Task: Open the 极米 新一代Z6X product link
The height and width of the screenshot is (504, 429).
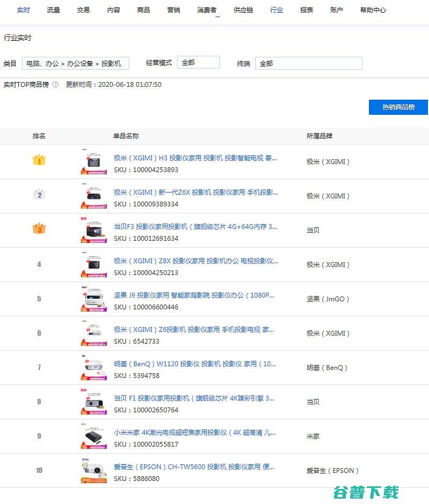Action: [196, 192]
